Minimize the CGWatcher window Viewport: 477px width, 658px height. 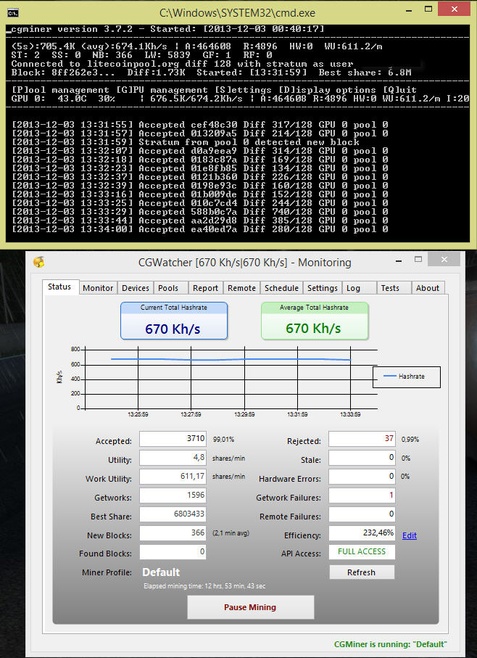[398, 260]
